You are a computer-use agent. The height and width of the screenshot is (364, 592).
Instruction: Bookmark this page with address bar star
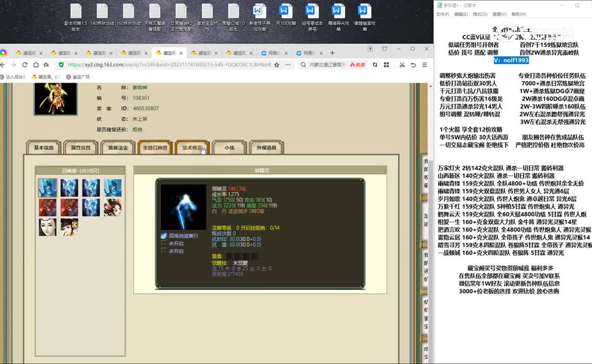pyautogui.click(x=277, y=65)
